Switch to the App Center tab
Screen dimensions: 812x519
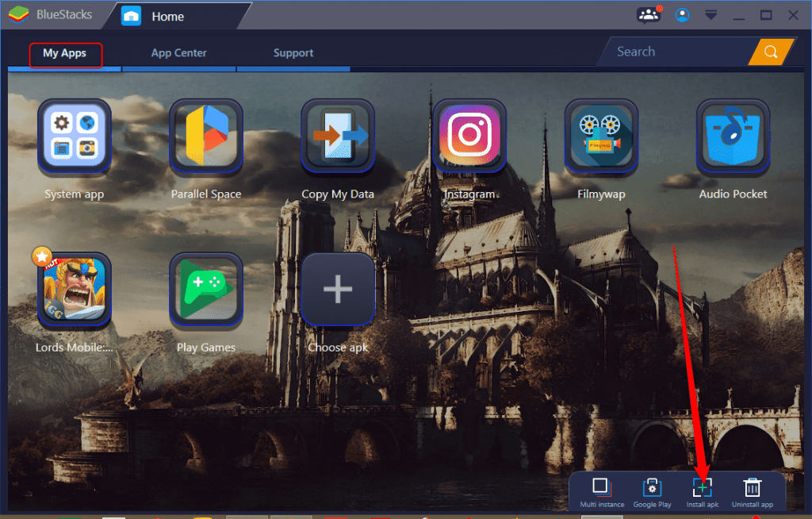pos(178,53)
